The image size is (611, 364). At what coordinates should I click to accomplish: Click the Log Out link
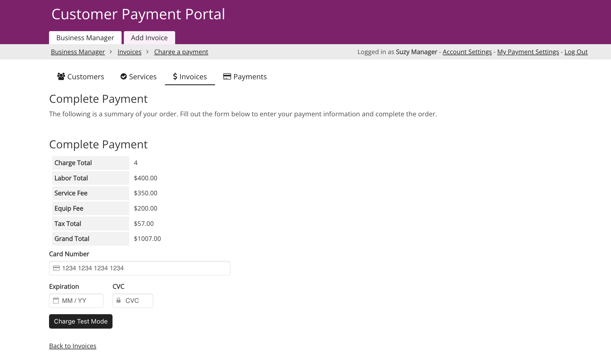click(576, 52)
